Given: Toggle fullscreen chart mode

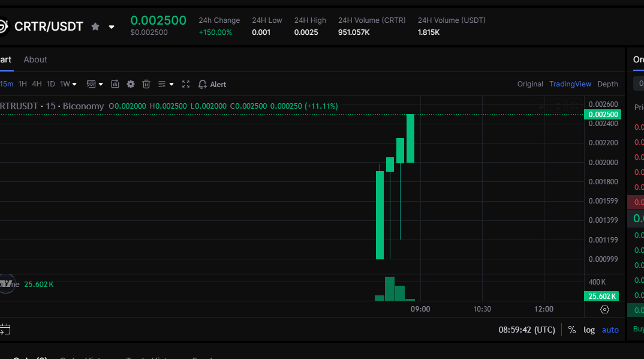Looking at the screenshot, I should tap(186, 84).
